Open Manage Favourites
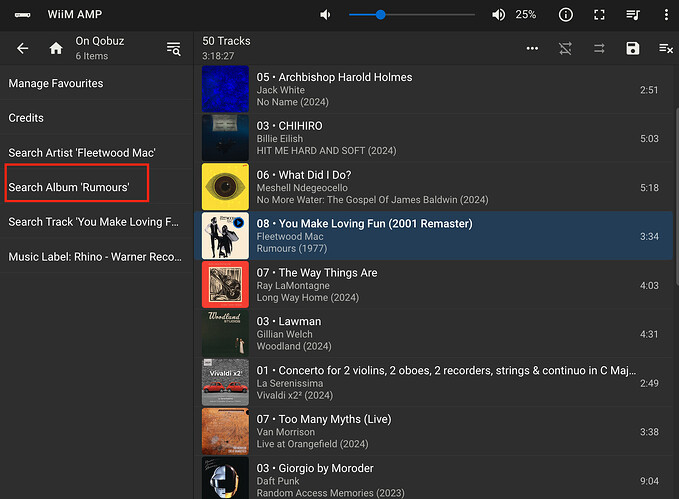This screenshot has width=679, height=499. (x=96, y=83)
